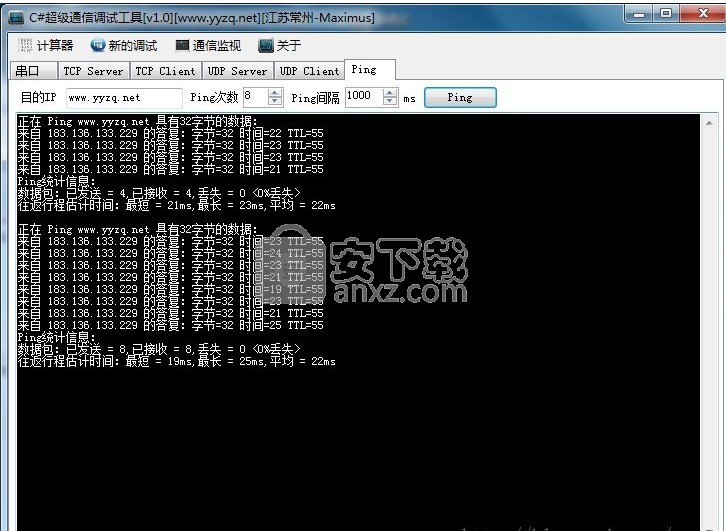Maximize the application window
The image size is (726, 531).
tap(666, 14)
